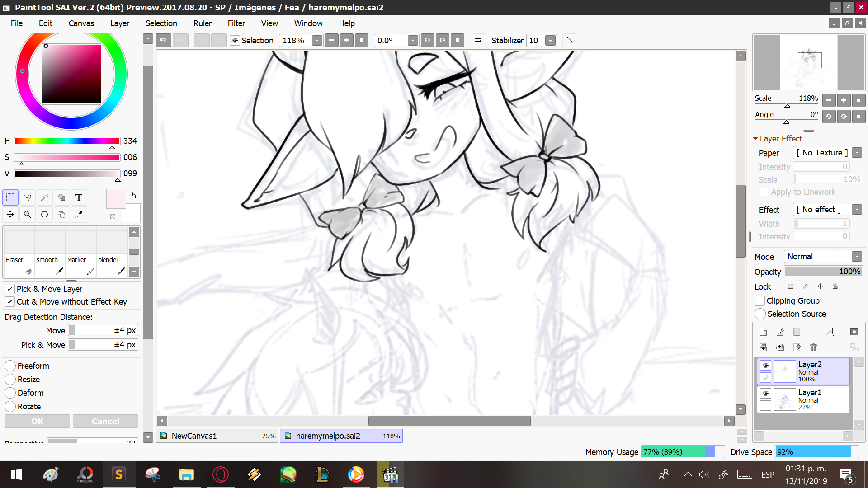Select the Move tool

(10, 215)
